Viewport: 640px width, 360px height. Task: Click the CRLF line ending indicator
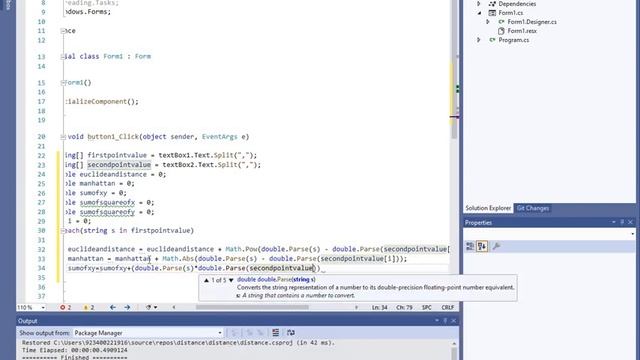point(447,307)
